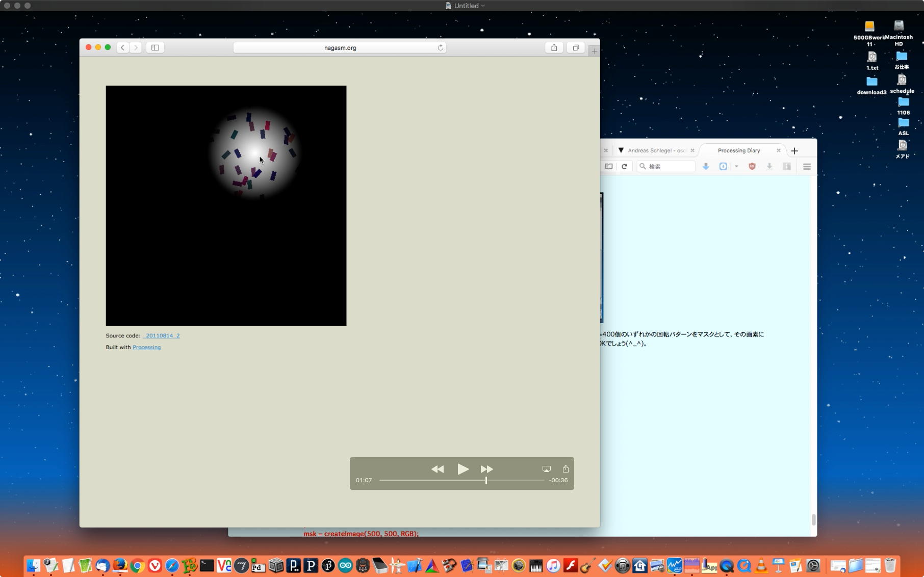Open Keynote from the Dock
This screenshot has width=924, height=577.
[x=779, y=565]
